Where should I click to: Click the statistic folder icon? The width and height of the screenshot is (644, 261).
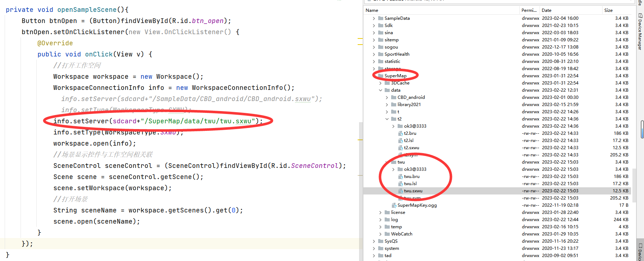[381, 61]
